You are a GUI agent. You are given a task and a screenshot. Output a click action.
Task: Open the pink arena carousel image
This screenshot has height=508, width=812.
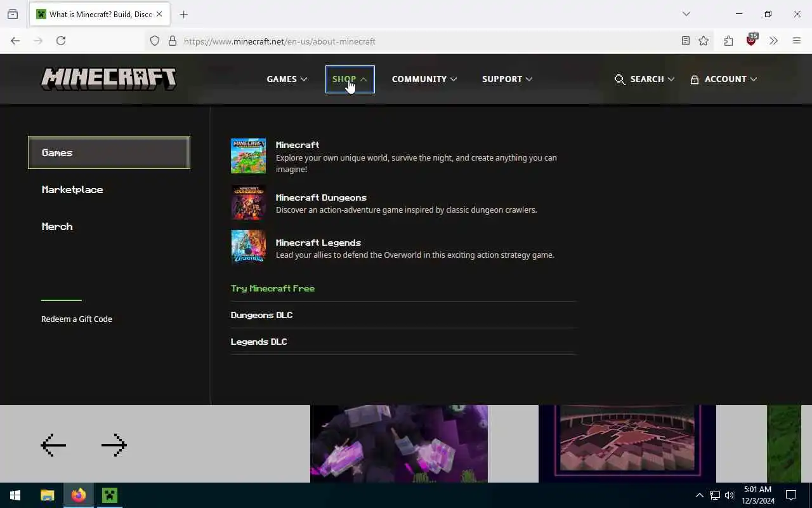click(x=627, y=444)
